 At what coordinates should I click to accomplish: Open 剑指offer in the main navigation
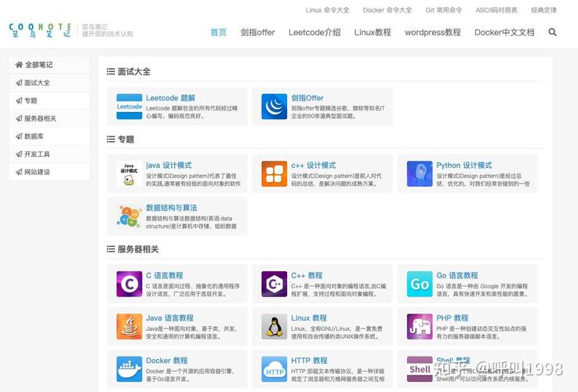pyautogui.click(x=258, y=32)
